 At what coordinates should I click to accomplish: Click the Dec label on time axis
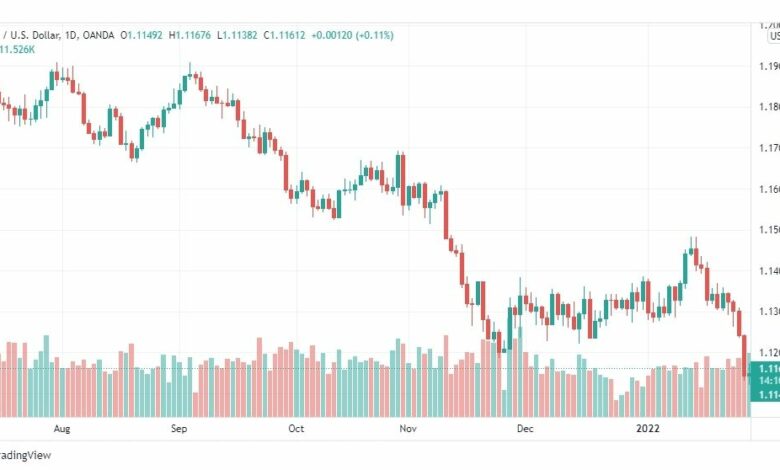click(525, 429)
